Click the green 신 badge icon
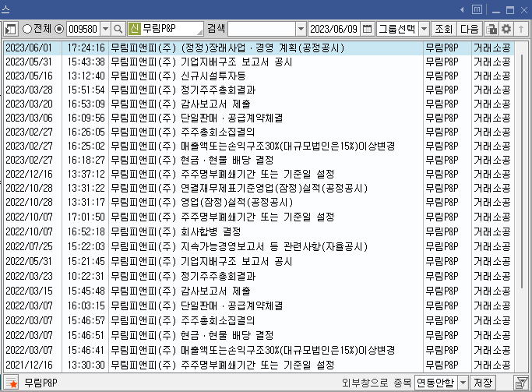532x392 pixels. pyautogui.click(x=134, y=29)
